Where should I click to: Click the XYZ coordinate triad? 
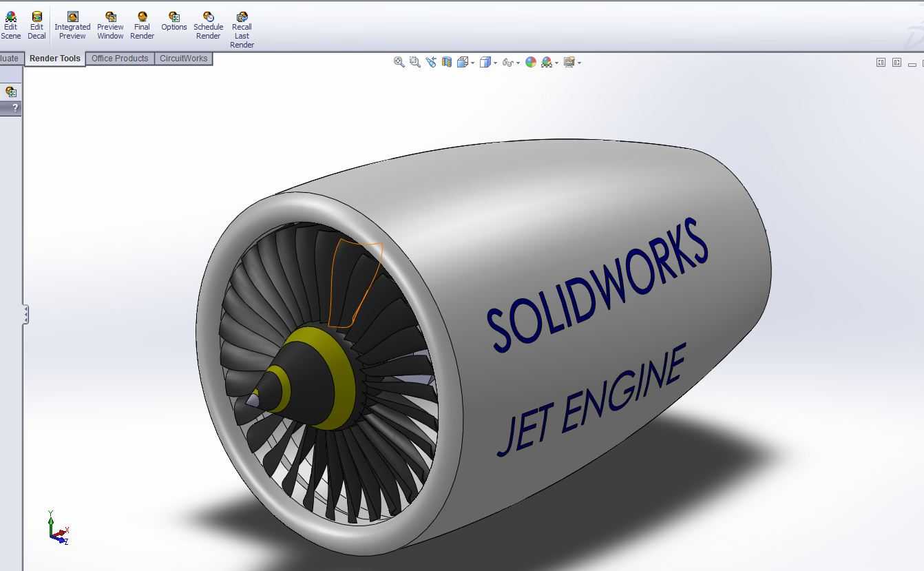pos(57,528)
